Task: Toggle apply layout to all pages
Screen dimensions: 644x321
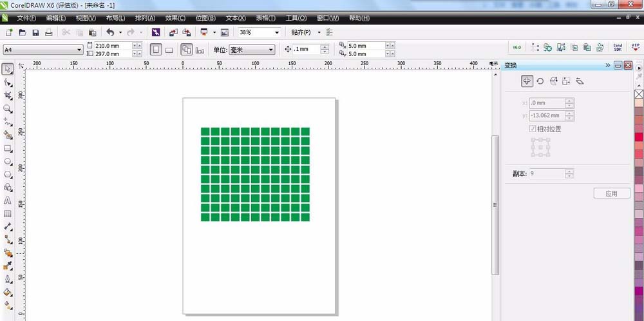Action: point(187,50)
